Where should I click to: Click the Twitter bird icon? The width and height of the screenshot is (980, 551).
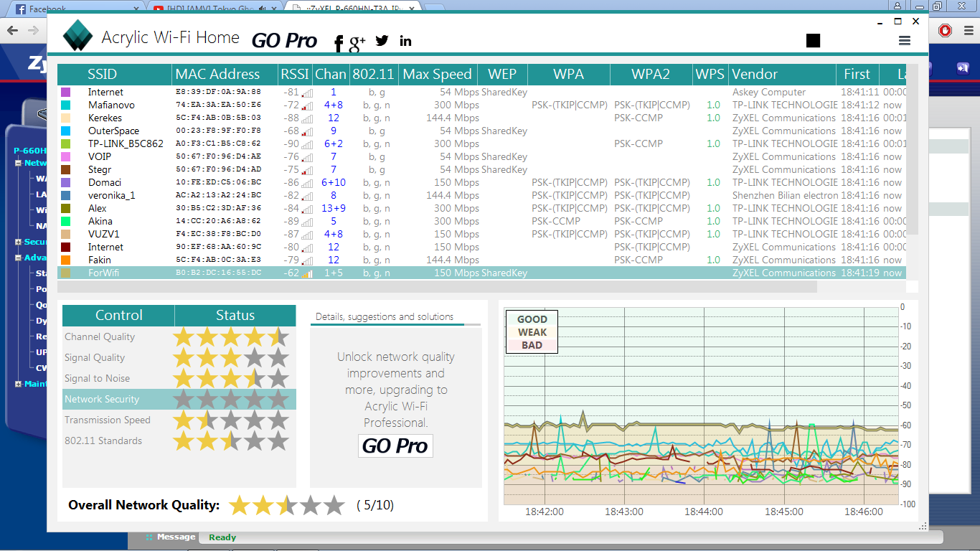coord(382,41)
